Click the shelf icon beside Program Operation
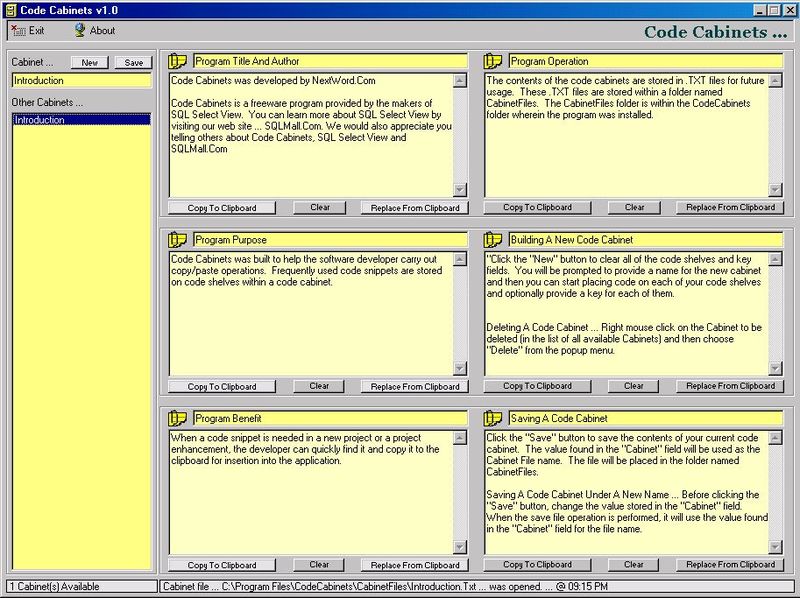The height and width of the screenshot is (598, 800). (493, 61)
